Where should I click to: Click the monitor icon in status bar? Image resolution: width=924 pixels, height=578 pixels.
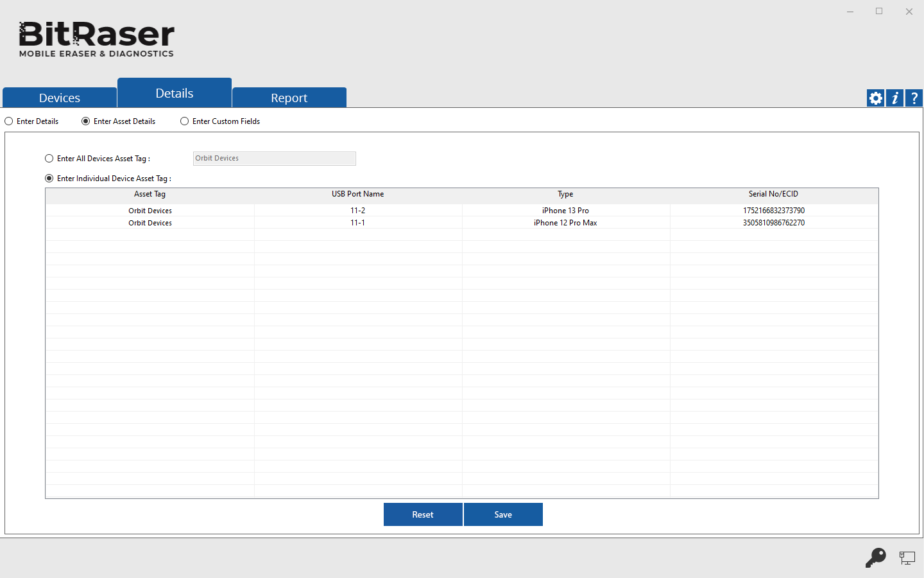tap(907, 558)
